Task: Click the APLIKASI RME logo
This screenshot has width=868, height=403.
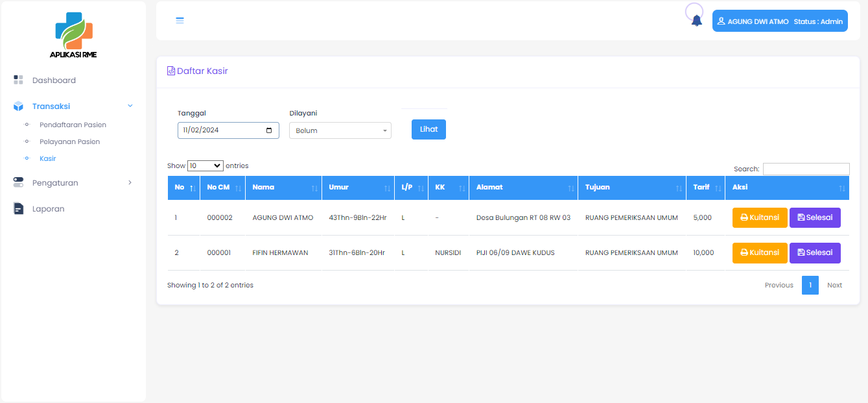Action: click(x=73, y=36)
